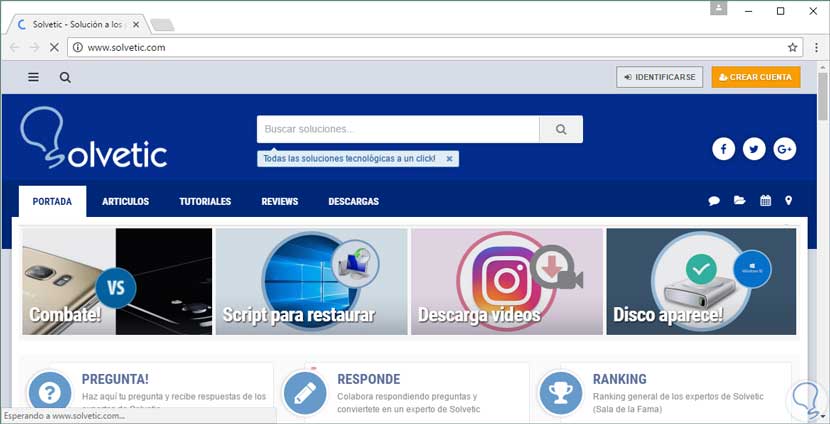Click the Solvetic logo
This screenshot has width=830, height=424.
[x=94, y=137]
